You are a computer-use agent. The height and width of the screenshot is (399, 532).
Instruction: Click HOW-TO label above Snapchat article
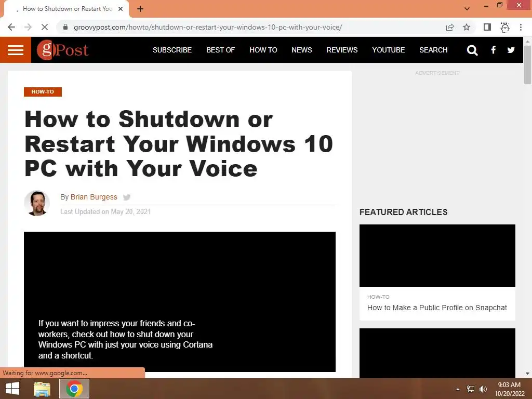point(378,297)
